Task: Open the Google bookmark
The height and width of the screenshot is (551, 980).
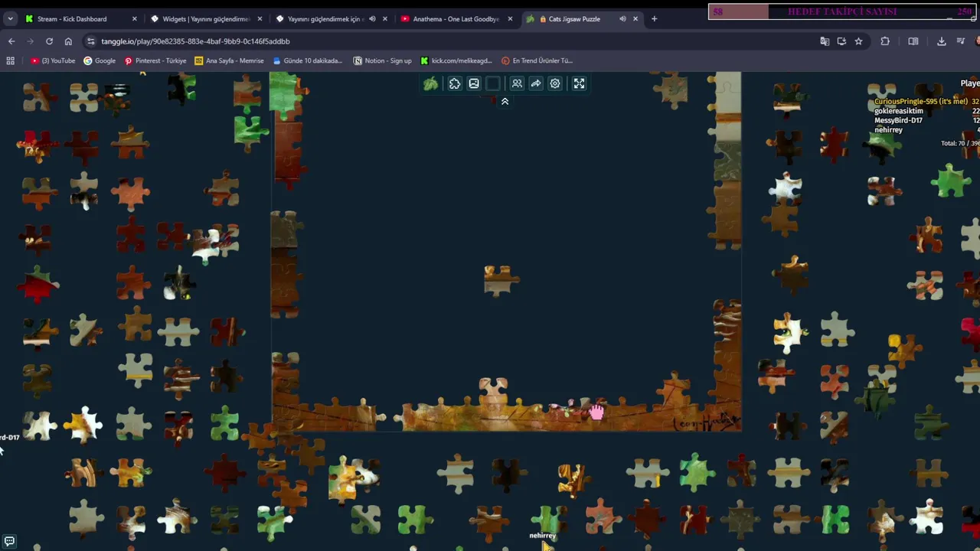Action: click(x=100, y=60)
